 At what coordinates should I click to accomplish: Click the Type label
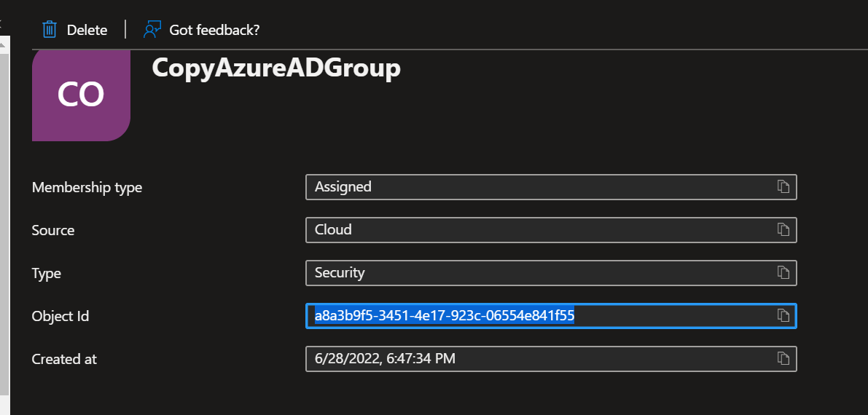tap(47, 273)
